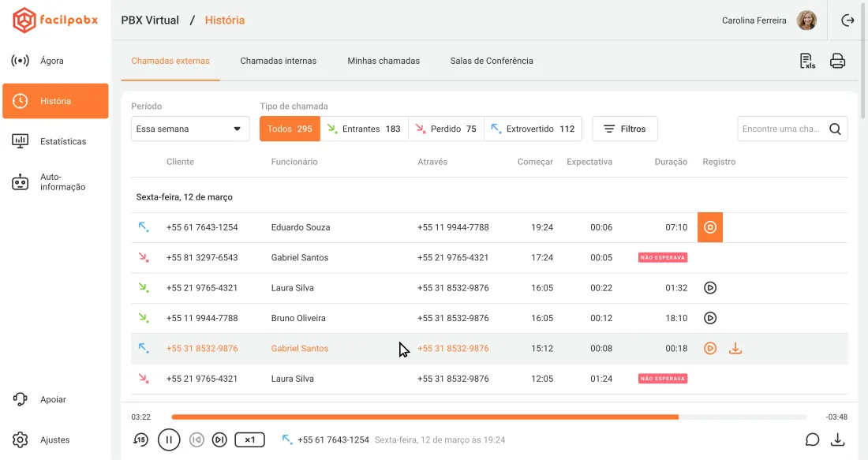
Task: Click the printer icon
Action: click(x=837, y=61)
